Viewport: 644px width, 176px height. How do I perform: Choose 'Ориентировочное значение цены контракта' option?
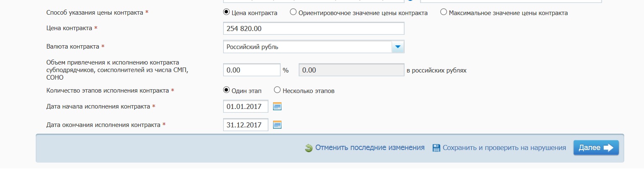pyautogui.click(x=293, y=13)
